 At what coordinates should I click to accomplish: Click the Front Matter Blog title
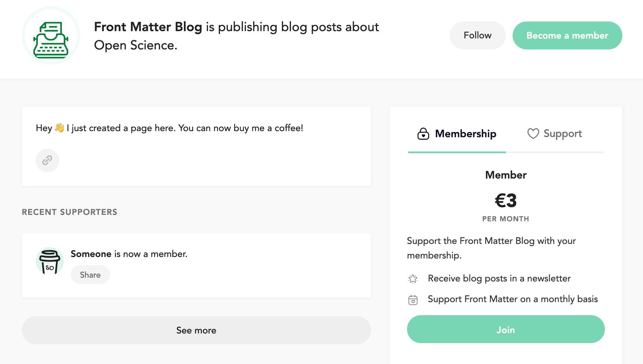pyautogui.click(x=148, y=27)
